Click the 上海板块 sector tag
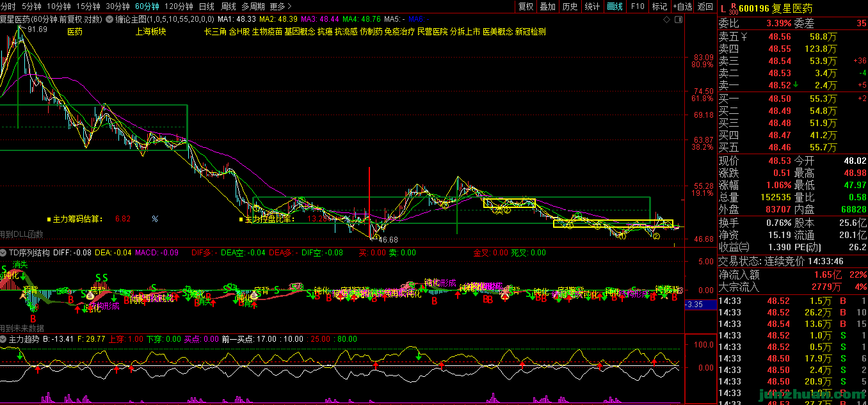Viewport: 868px width, 405px height. pyautogui.click(x=150, y=31)
